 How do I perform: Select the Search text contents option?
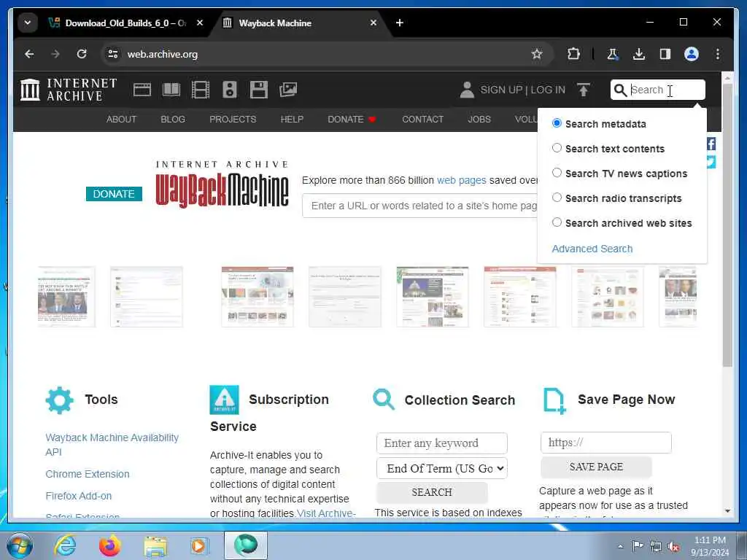pos(557,148)
